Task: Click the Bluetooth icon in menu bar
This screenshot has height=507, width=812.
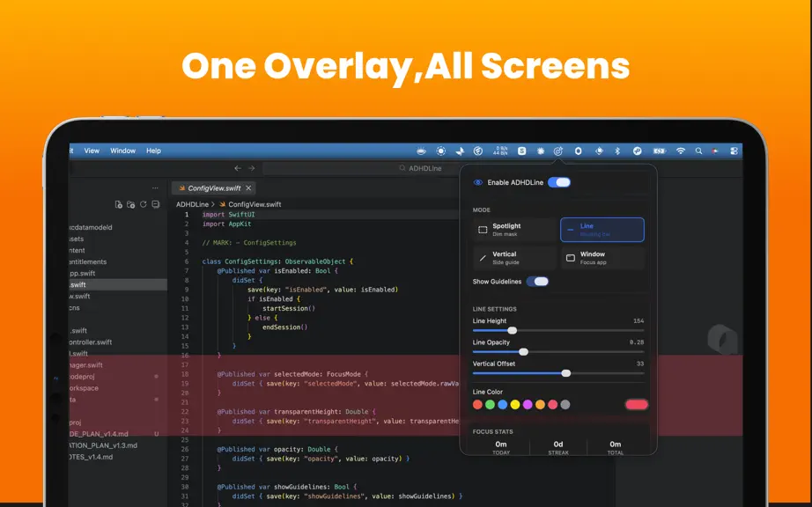Action: pos(617,151)
